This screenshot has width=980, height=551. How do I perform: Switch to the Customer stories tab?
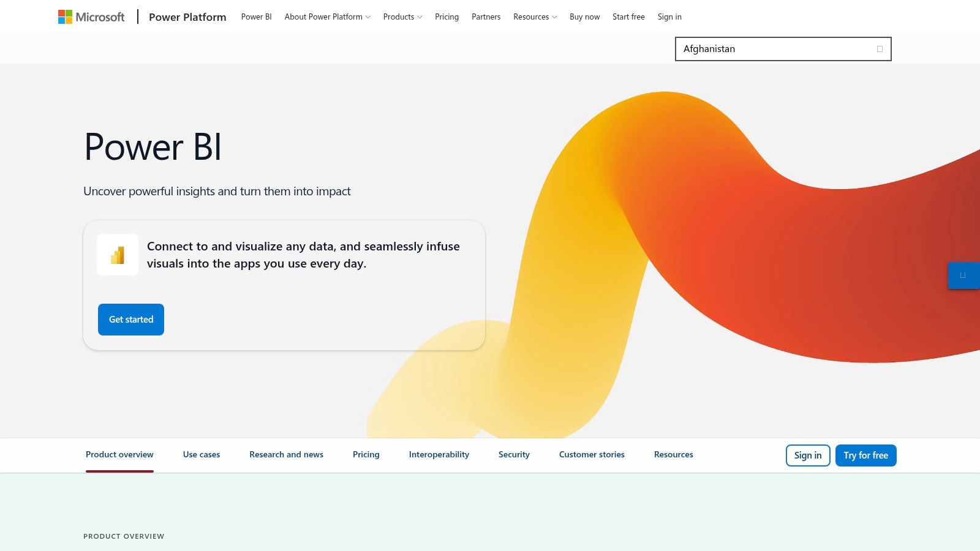pos(591,454)
